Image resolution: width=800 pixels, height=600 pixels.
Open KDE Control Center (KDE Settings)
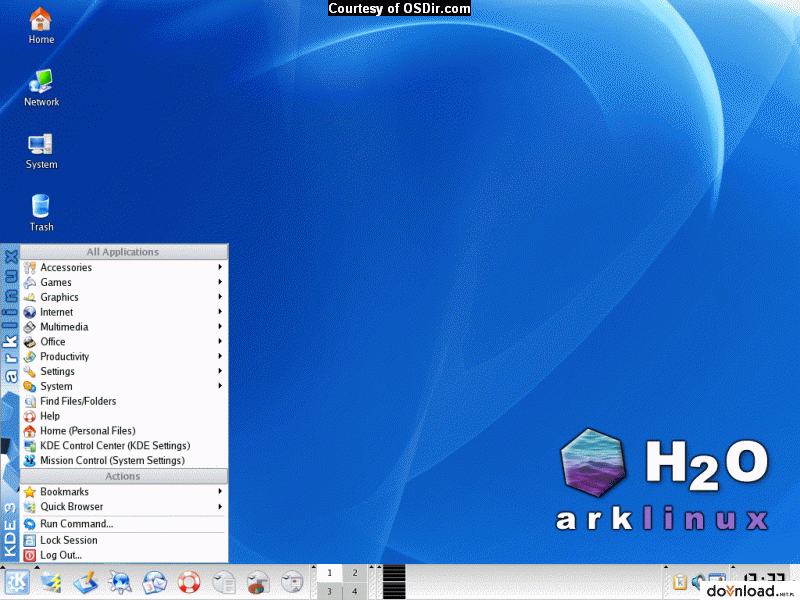[123, 445]
